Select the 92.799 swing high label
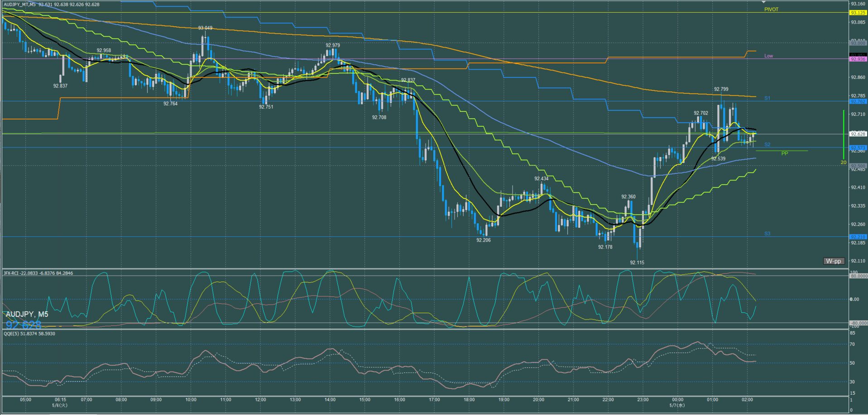 [x=721, y=90]
